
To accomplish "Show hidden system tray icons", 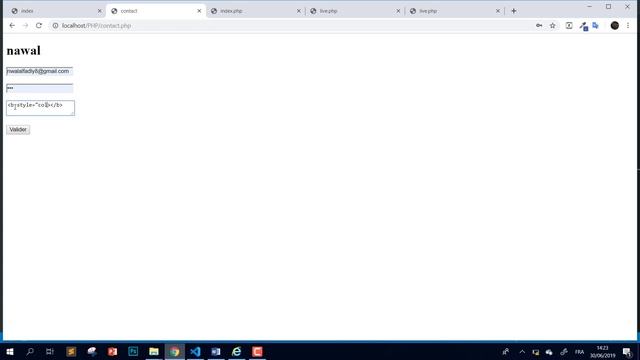I will pos(522,351).
